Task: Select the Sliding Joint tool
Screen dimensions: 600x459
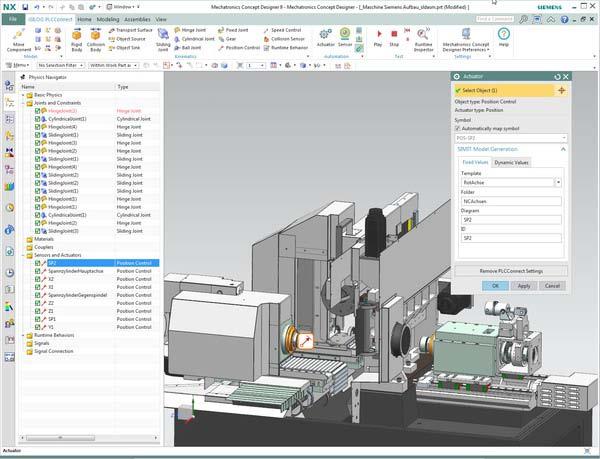Action: (163, 40)
